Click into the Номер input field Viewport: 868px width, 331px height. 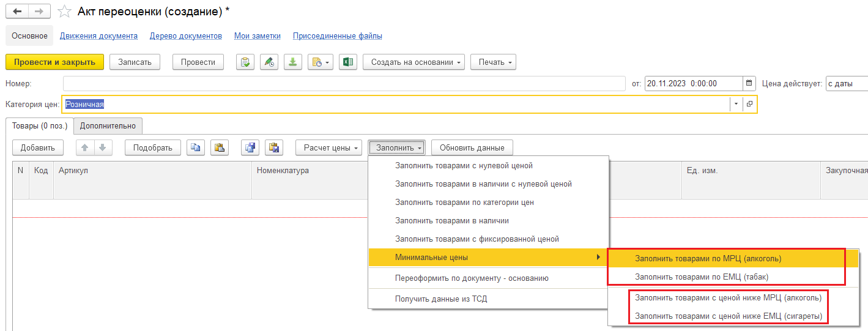point(343,84)
